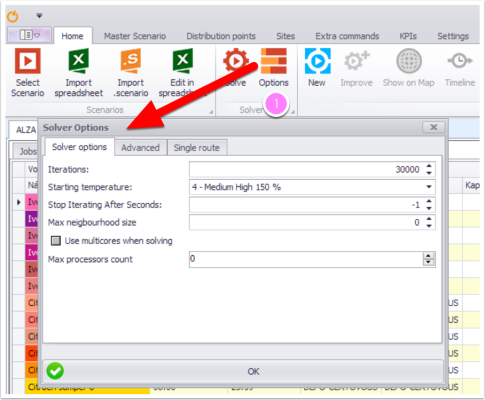The image size is (485, 400).
Task: Click the Import spreadsheet Excel icon
Action: (x=78, y=61)
